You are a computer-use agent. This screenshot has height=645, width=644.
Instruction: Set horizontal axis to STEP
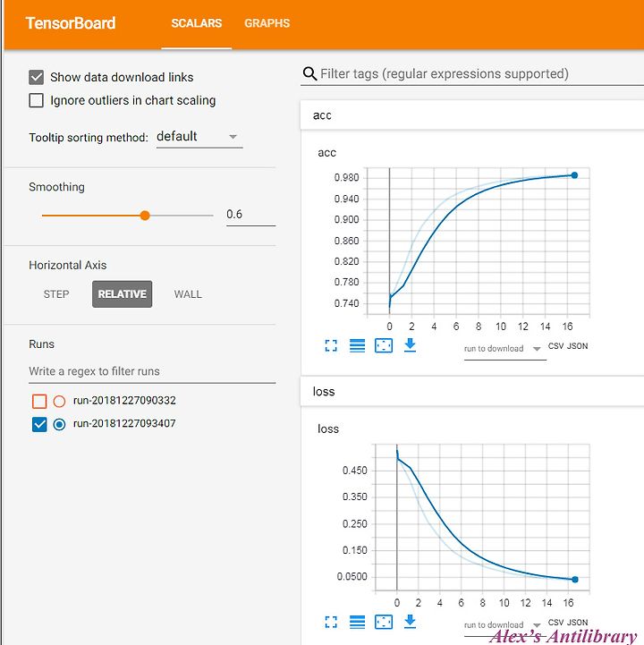tap(56, 294)
